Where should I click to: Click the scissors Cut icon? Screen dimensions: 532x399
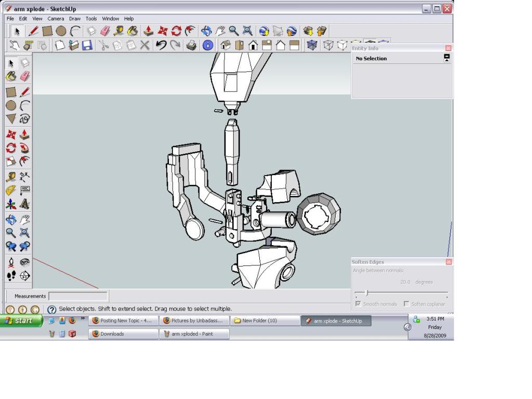click(103, 45)
